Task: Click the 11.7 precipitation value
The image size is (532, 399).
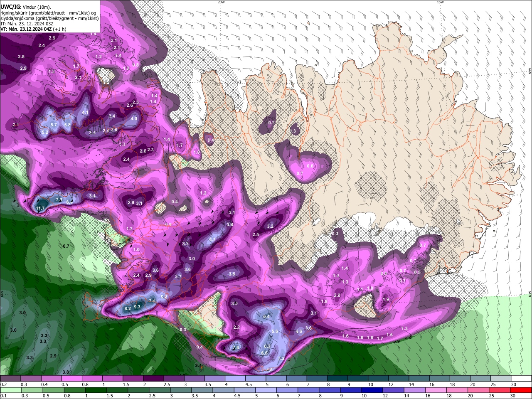Action: [41, 208]
